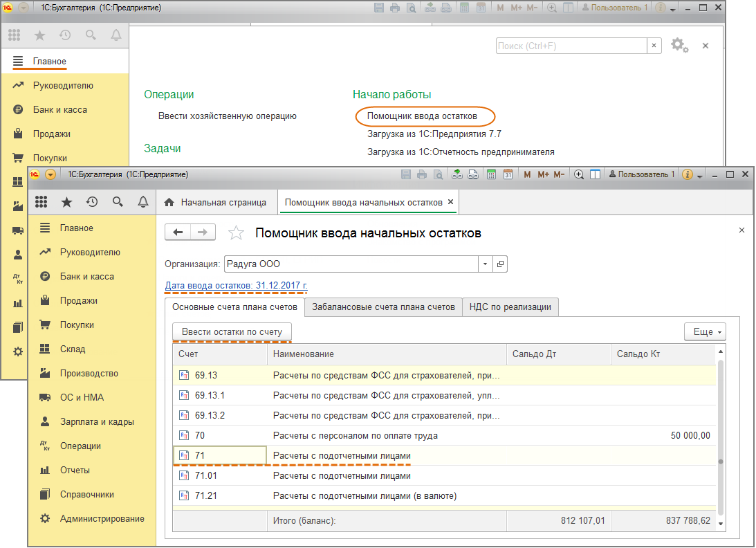Open Favorites star in back window panel
Image resolution: width=756 pixels, height=548 pixels.
[x=39, y=35]
